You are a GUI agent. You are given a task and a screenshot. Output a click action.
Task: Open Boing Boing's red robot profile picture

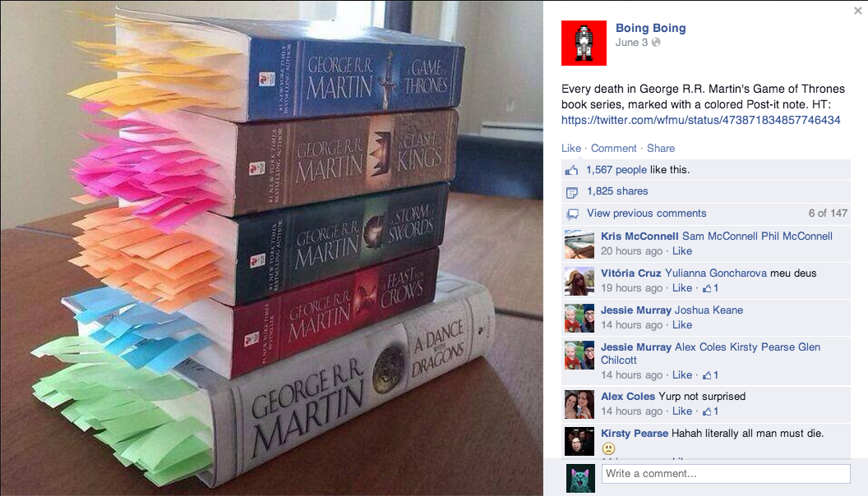coord(584,44)
